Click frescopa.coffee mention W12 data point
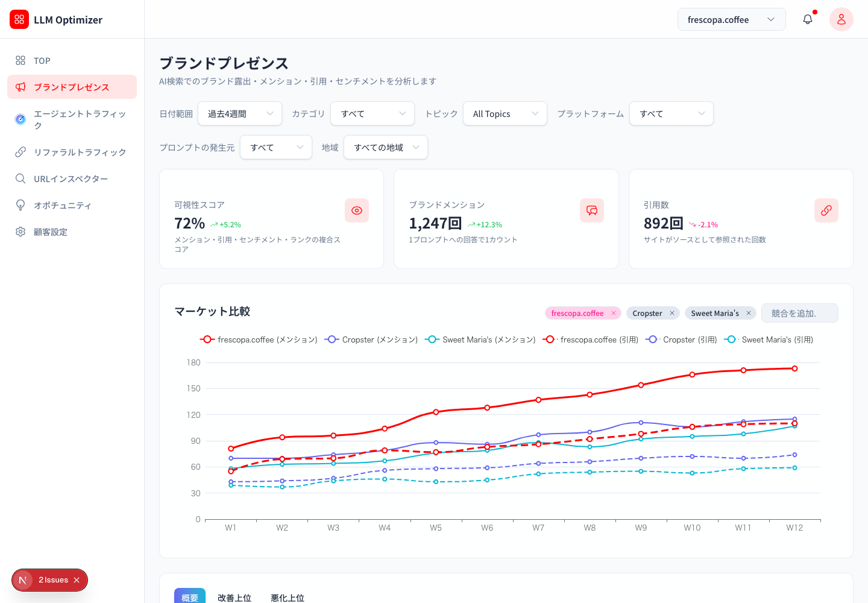 point(794,368)
